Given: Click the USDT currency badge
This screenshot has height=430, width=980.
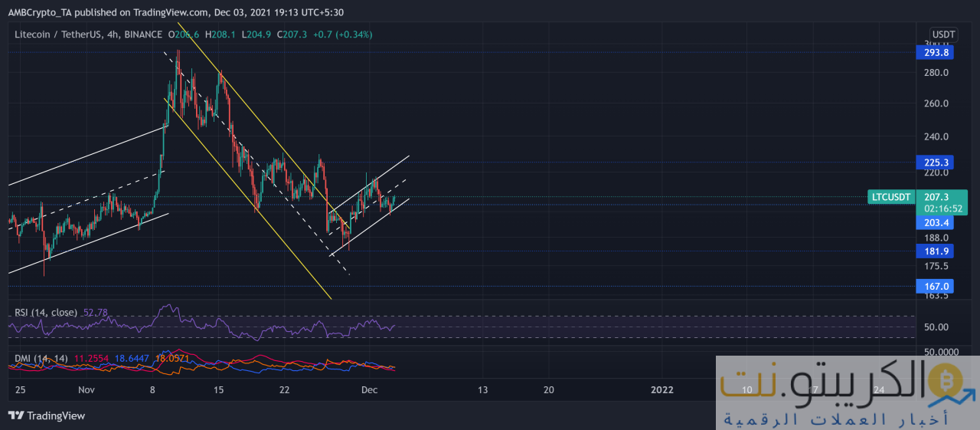Looking at the screenshot, I should click(943, 34).
